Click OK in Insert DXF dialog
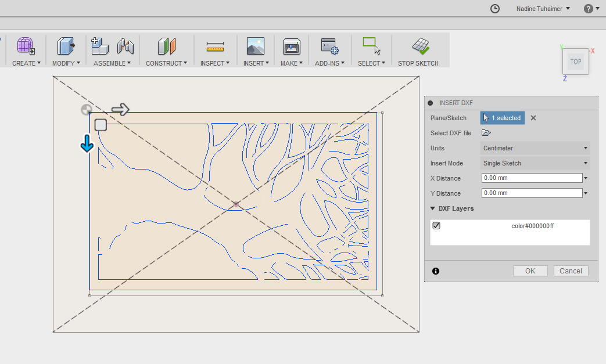The image size is (606, 364). coord(530,271)
